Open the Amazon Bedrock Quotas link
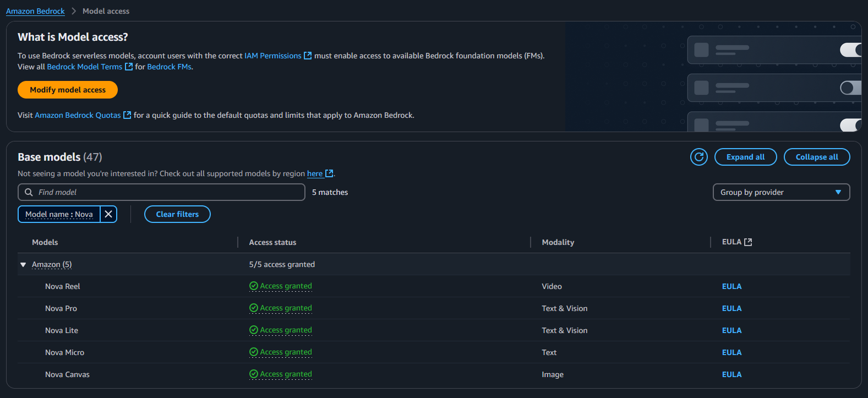Screen dimensions: 868x398 [x=78, y=115]
